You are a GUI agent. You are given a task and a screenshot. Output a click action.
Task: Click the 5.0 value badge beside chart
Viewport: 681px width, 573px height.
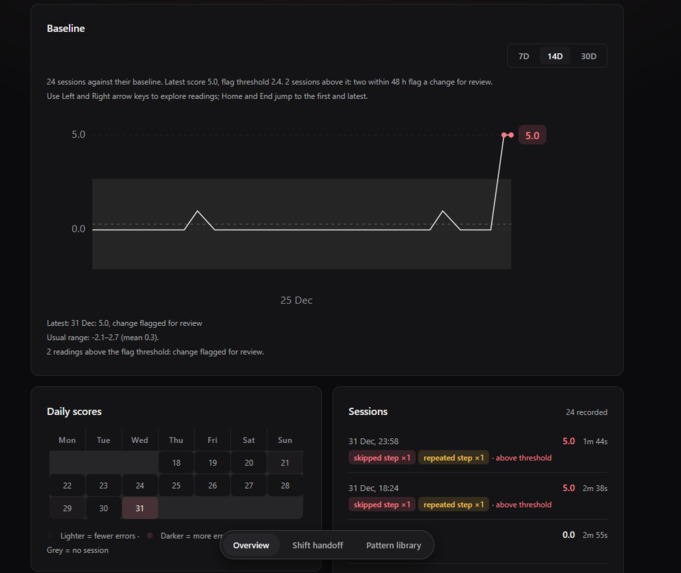click(532, 136)
